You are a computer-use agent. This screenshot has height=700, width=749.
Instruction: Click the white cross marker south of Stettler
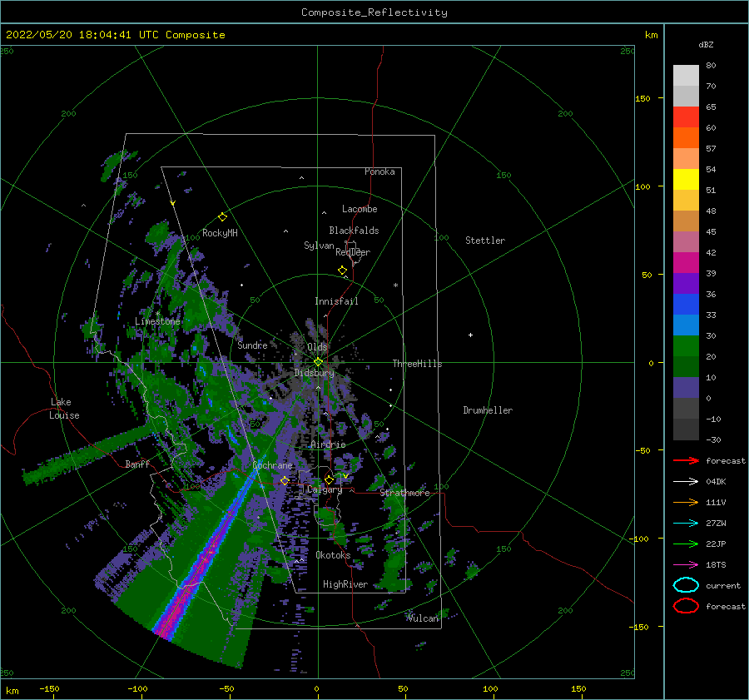(470, 335)
